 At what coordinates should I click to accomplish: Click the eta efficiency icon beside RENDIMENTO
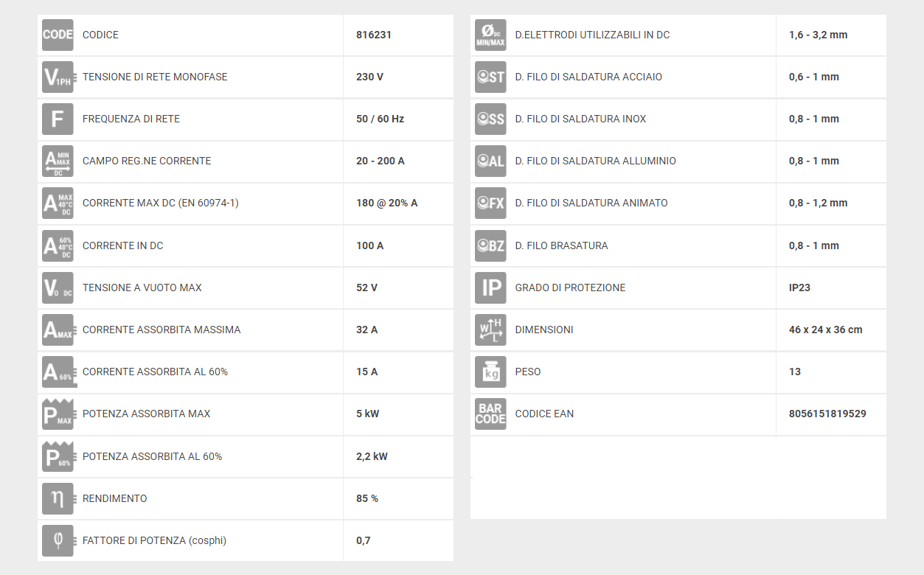tap(58, 498)
